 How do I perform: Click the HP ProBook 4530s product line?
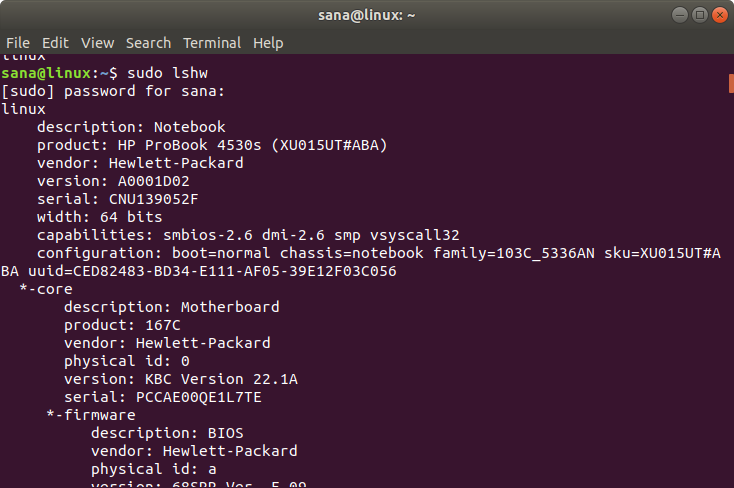[212, 145]
